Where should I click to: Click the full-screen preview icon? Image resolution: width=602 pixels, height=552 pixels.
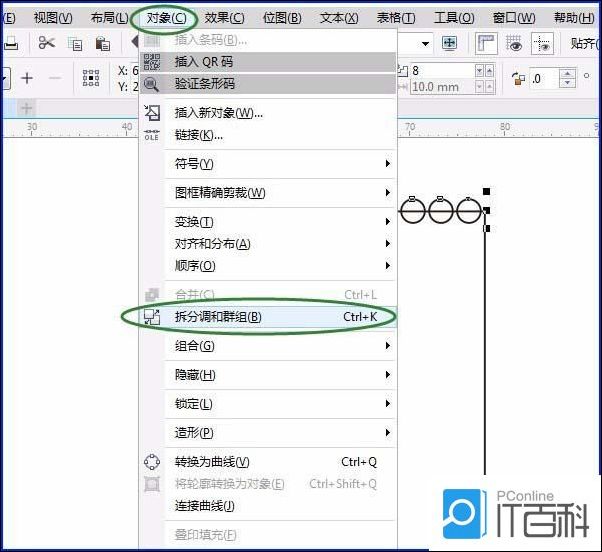(449, 43)
